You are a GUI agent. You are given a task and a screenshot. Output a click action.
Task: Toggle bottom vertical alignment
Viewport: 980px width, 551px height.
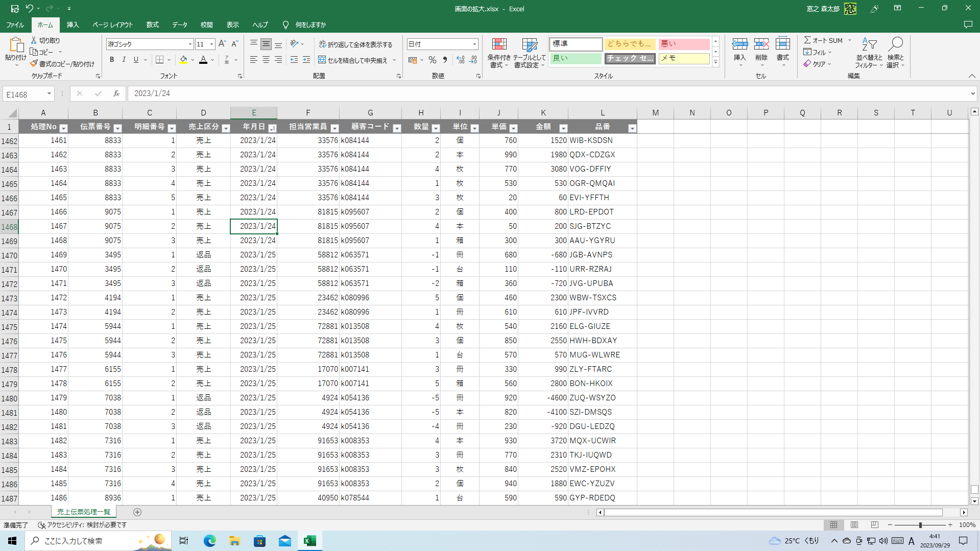click(278, 44)
